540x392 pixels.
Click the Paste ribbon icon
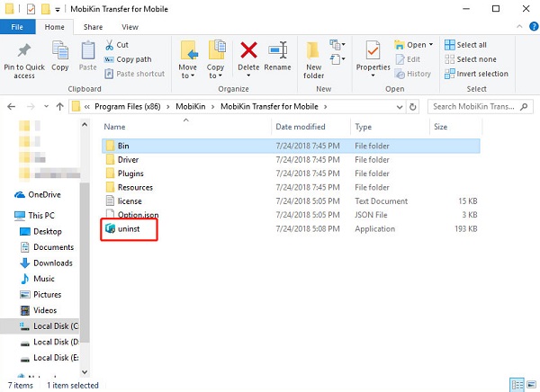click(88, 50)
